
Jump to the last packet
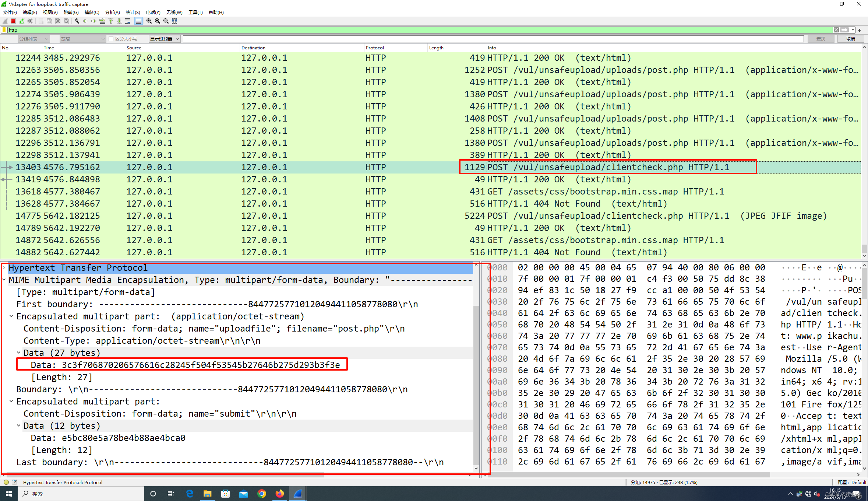click(119, 21)
